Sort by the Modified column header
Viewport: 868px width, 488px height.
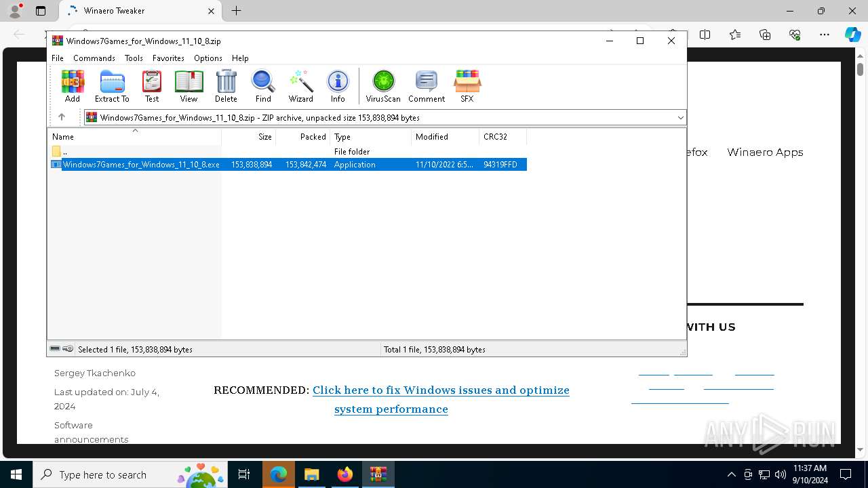pyautogui.click(x=446, y=136)
